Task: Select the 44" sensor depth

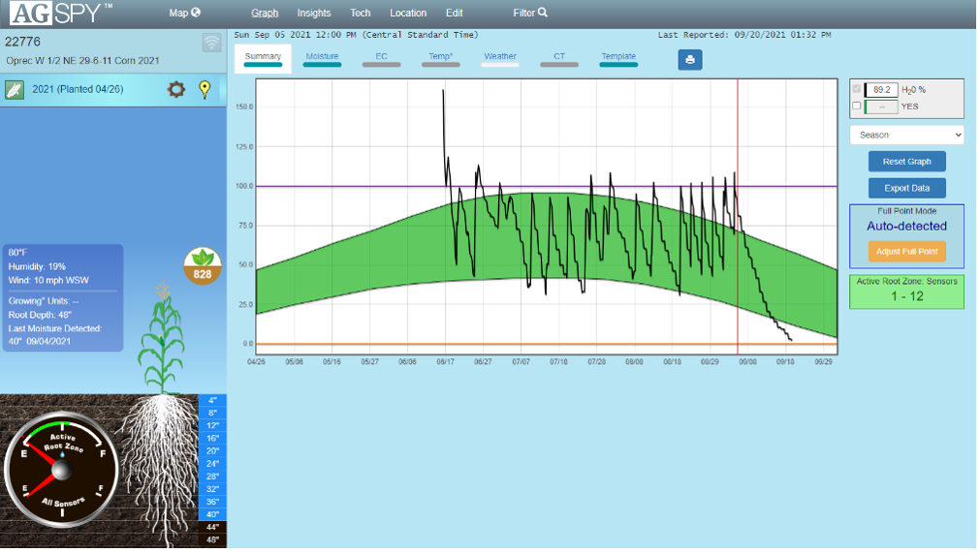Action: [213, 529]
